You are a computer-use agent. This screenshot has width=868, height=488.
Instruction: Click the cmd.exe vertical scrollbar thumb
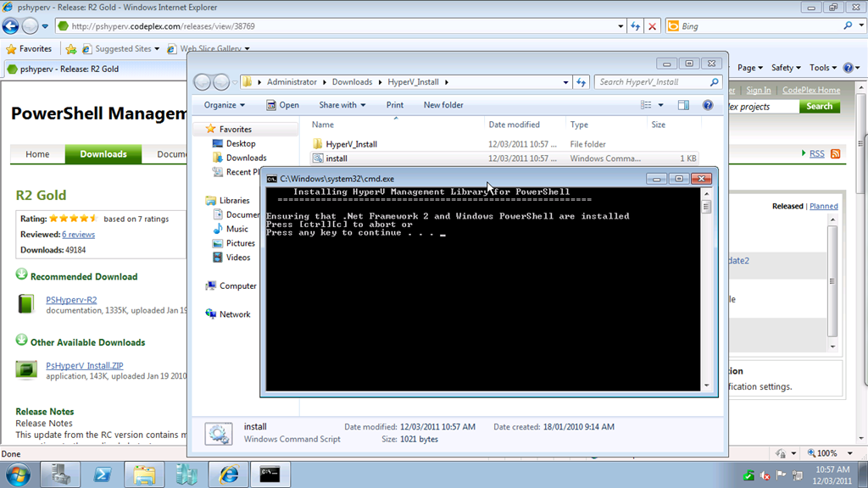click(706, 207)
